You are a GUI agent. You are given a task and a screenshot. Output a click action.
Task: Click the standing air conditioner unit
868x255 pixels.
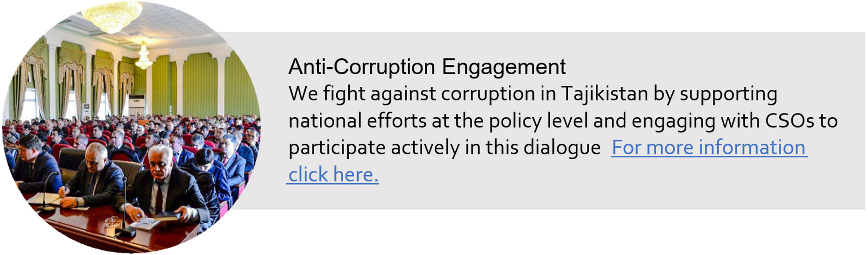point(136,106)
